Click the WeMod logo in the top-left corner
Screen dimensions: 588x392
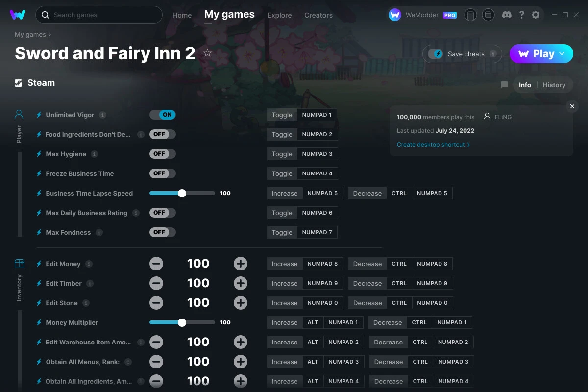tap(18, 14)
